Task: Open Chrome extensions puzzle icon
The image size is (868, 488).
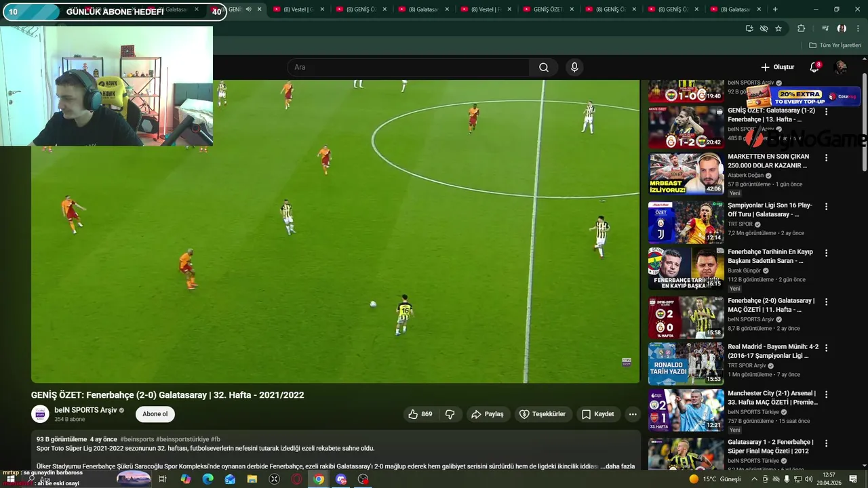Action: [802, 28]
